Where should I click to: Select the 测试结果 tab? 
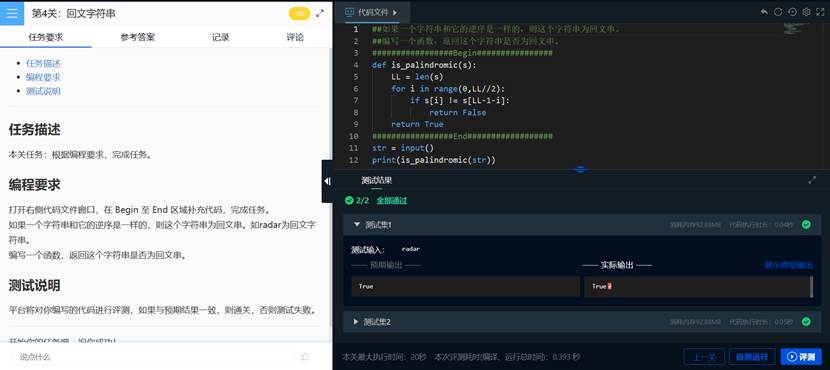376,181
